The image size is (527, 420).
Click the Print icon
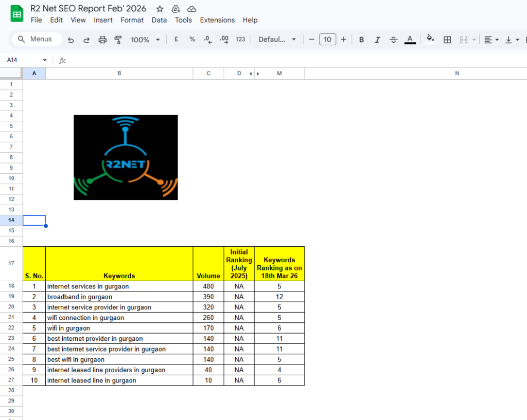coord(102,40)
